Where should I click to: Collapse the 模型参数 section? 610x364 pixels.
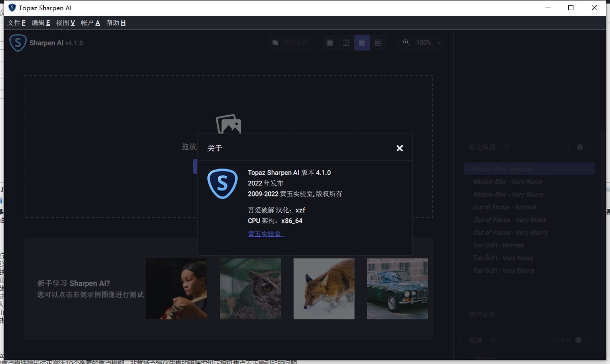coord(461,315)
